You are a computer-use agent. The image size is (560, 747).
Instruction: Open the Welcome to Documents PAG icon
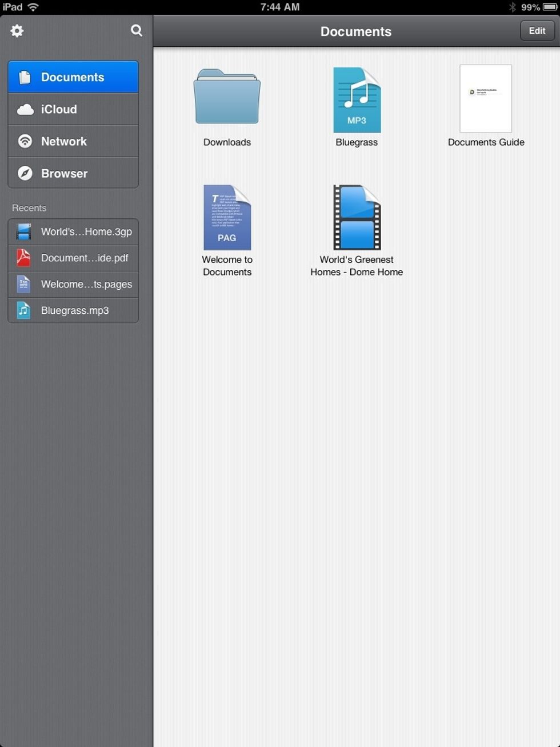pyautogui.click(x=227, y=217)
